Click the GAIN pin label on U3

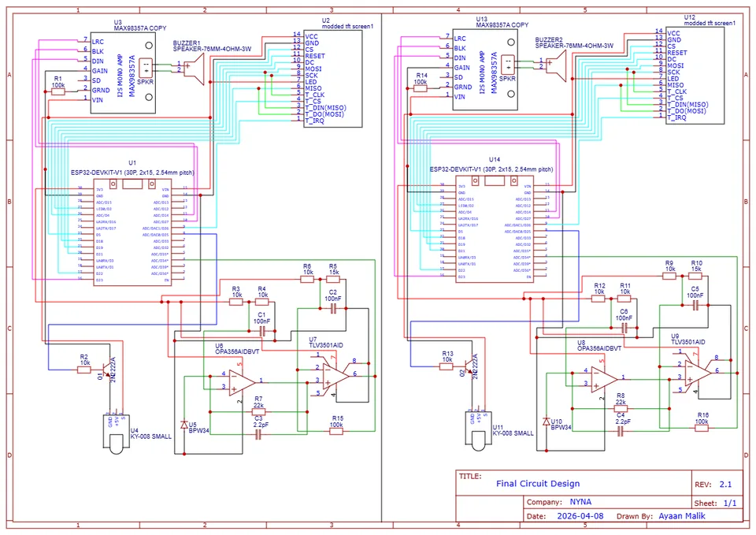100,70
